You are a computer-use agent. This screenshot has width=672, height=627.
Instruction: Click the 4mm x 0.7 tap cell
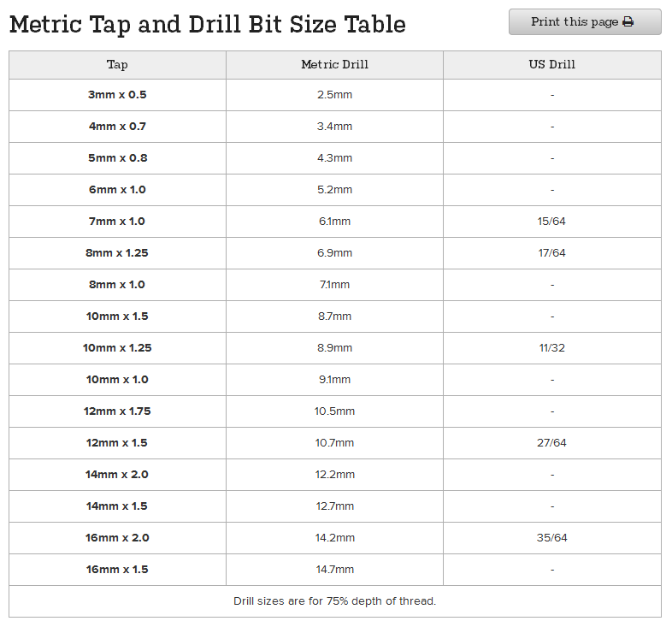coord(117,127)
